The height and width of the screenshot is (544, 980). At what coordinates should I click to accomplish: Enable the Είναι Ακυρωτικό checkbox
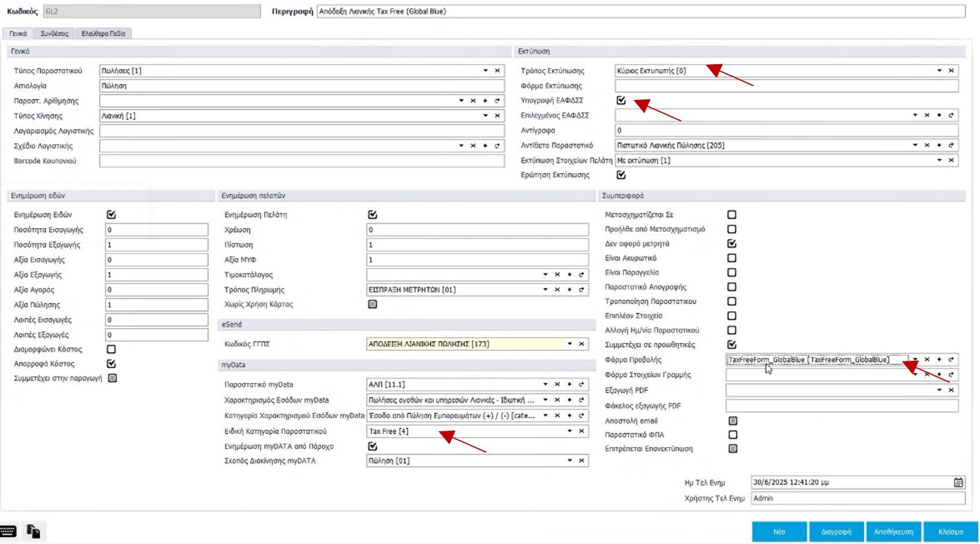click(x=732, y=258)
